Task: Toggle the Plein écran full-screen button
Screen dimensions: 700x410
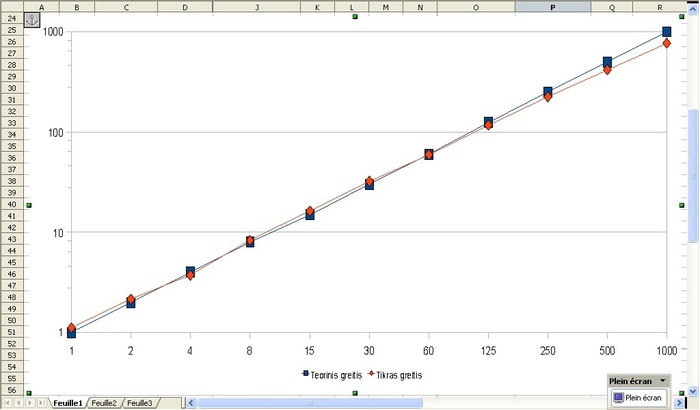Action: [x=637, y=397]
